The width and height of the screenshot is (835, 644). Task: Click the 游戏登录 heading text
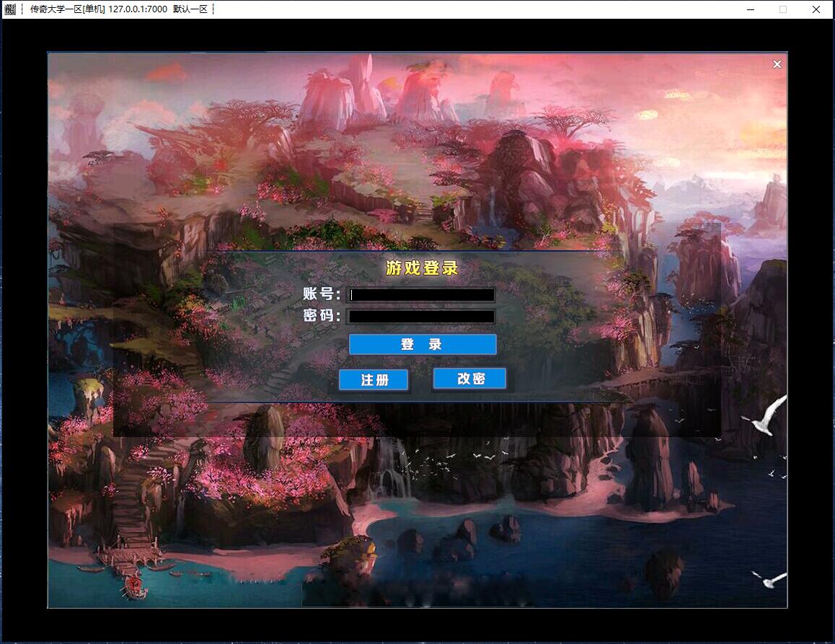pyautogui.click(x=422, y=268)
